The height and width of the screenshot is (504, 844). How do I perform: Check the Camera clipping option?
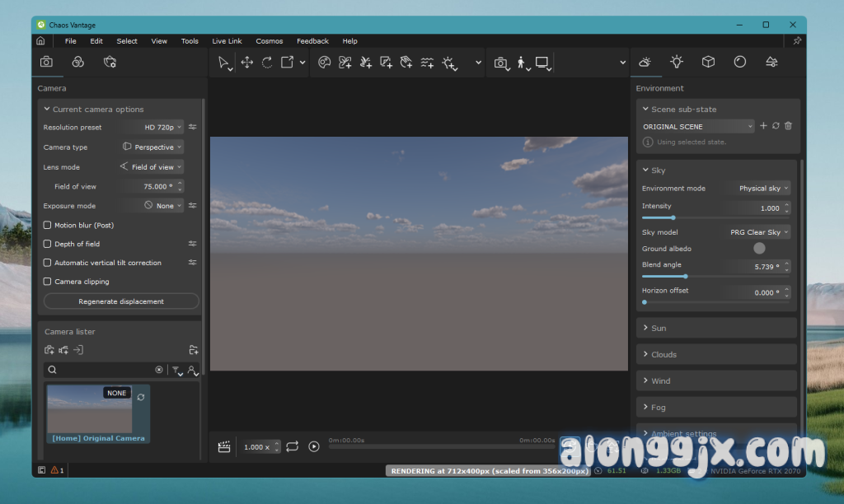pyautogui.click(x=48, y=282)
